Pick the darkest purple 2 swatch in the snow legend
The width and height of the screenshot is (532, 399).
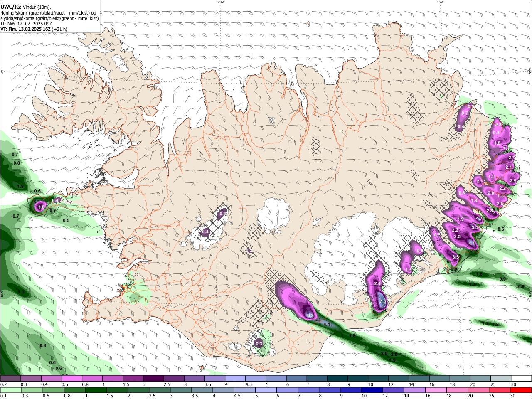pyautogui.click(x=153, y=379)
